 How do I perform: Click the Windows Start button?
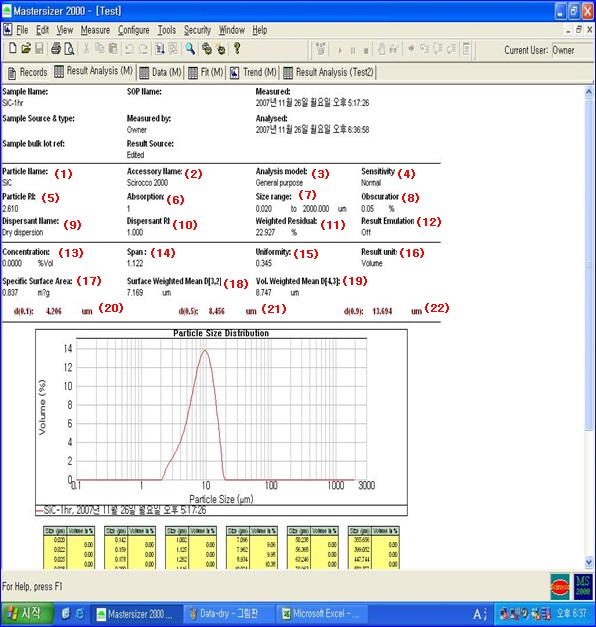tap(26, 614)
